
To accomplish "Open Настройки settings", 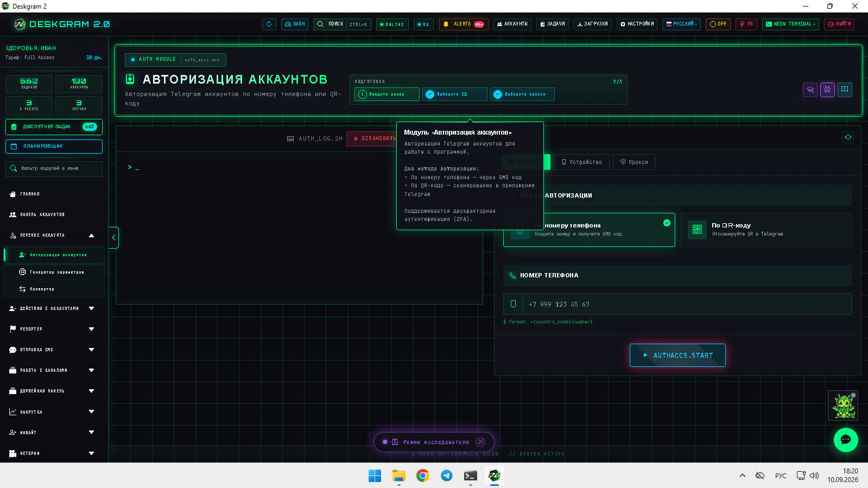I will pos(637,24).
